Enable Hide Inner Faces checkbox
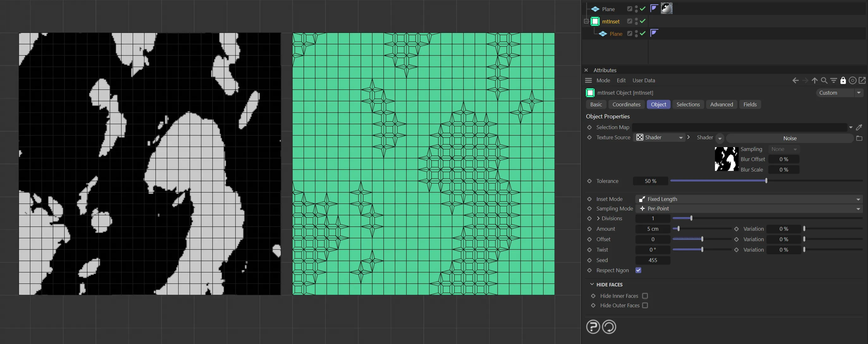868x344 pixels. pyautogui.click(x=645, y=296)
